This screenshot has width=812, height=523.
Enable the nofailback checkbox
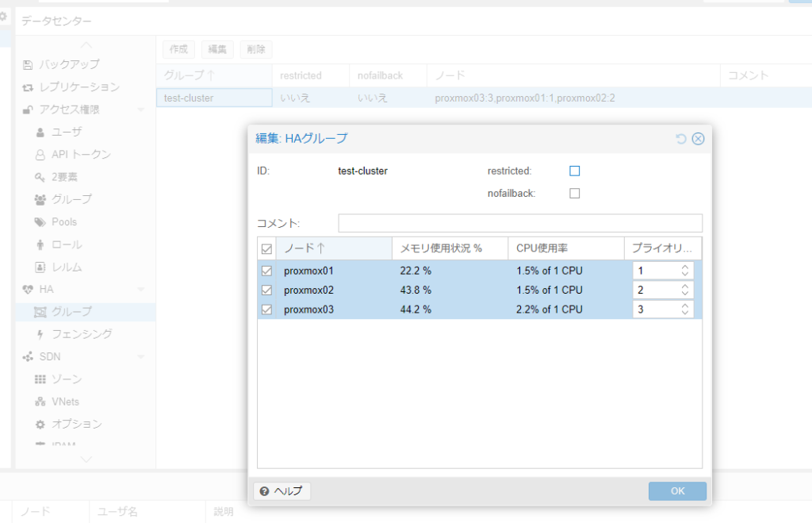coord(575,193)
